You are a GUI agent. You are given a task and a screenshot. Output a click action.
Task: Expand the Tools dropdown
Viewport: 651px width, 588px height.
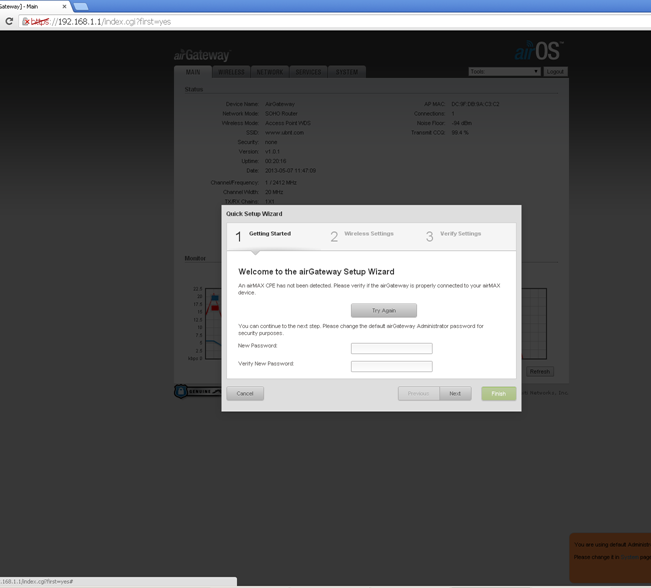(504, 71)
